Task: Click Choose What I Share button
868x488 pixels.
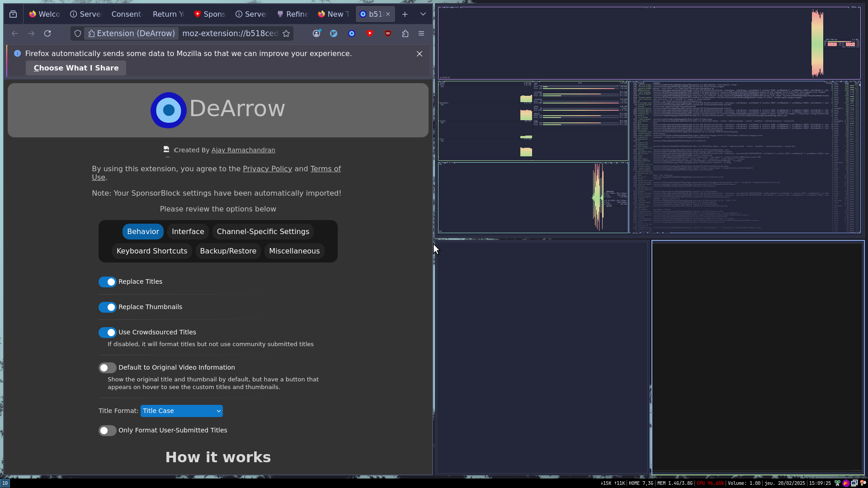Action: [76, 68]
